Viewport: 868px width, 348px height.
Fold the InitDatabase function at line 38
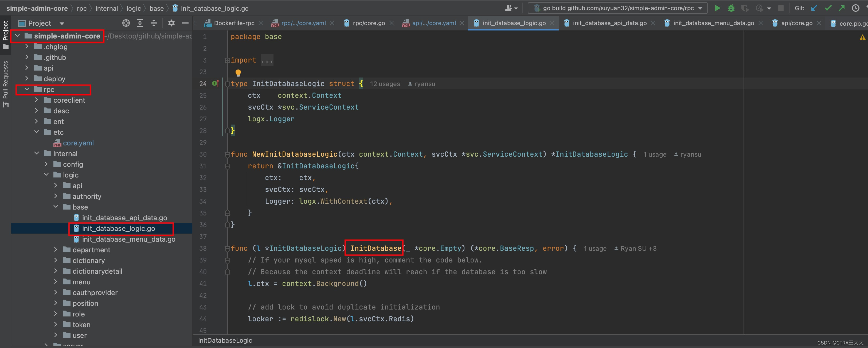point(228,249)
